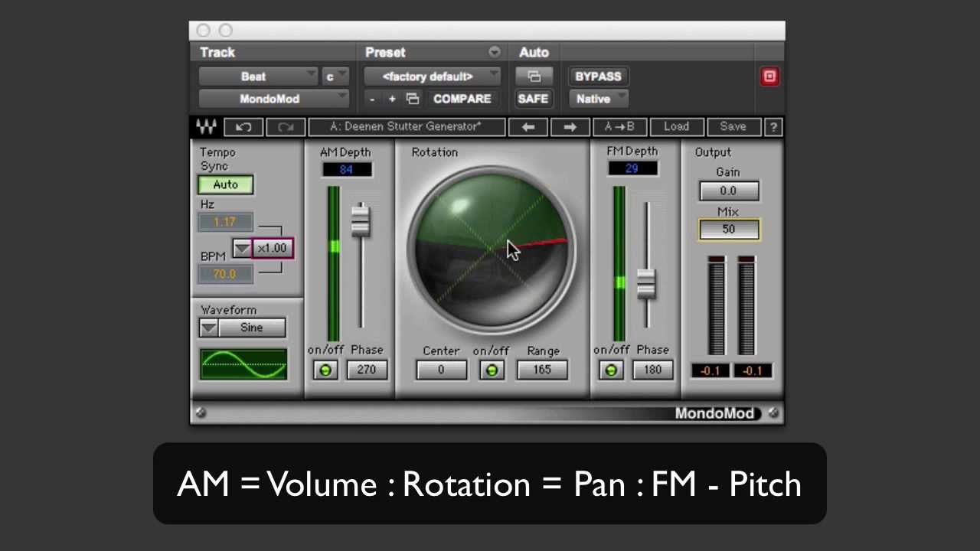Click the A→B copy button
The image size is (980, 551).
pos(619,127)
